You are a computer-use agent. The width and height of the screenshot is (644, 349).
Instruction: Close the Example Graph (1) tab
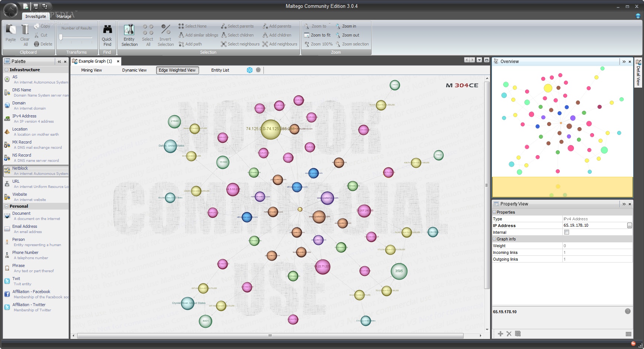coord(118,61)
